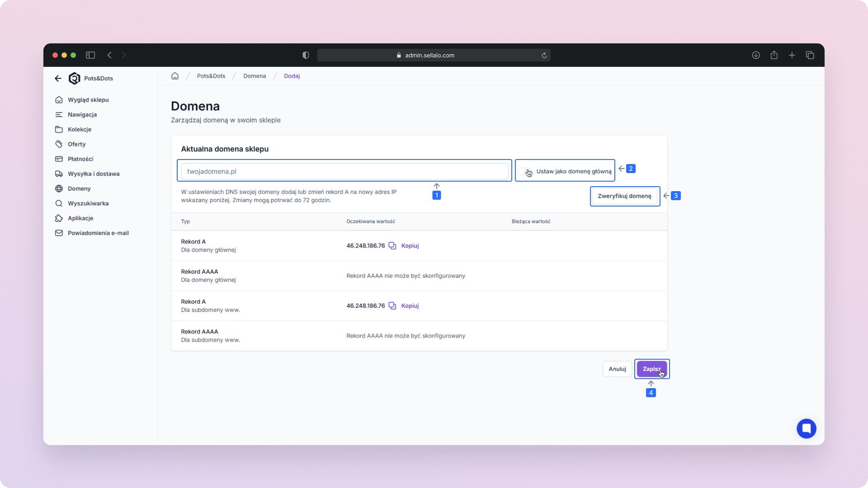Click the home icon in breadcrumb

point(175,76)
